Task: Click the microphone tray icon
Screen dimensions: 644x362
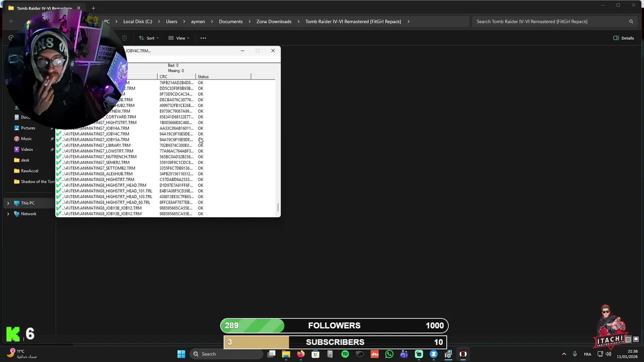Action: 575,354
